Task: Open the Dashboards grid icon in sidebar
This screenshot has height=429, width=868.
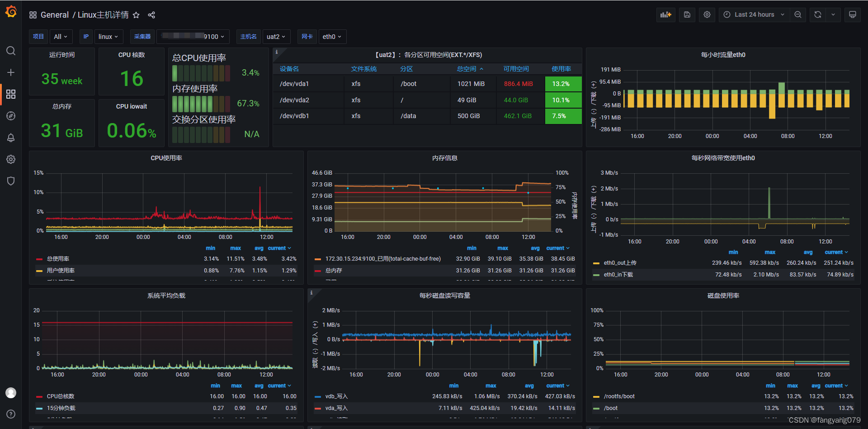Action: point(11,94)
